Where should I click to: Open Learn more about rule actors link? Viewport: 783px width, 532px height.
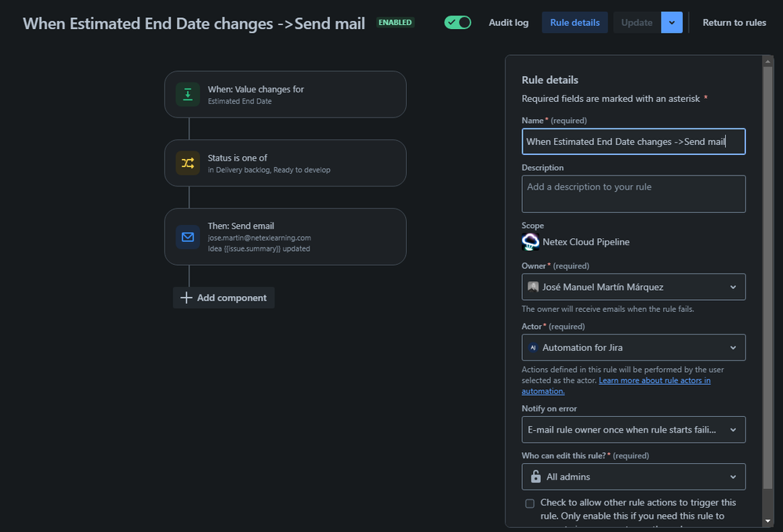616,385
